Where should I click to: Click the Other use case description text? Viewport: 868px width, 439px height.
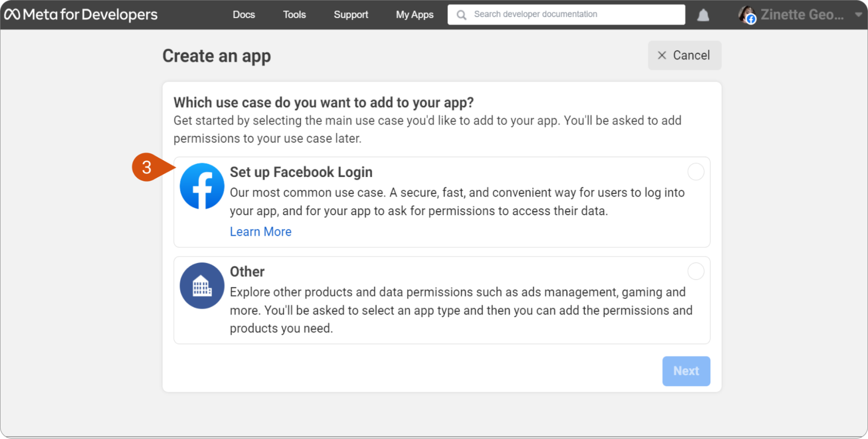(461, 310)
